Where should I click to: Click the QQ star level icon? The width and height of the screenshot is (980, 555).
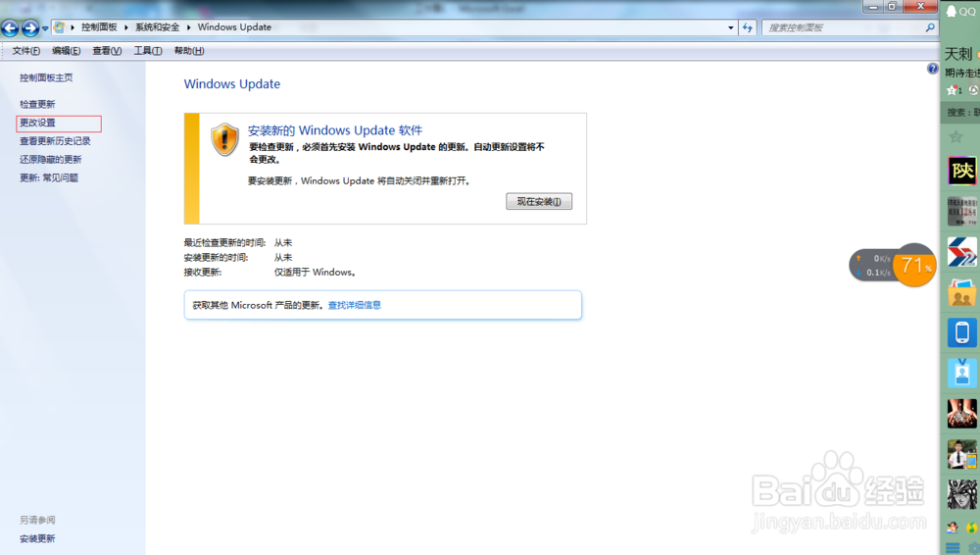pyautogui.click(x=954, y=90)
